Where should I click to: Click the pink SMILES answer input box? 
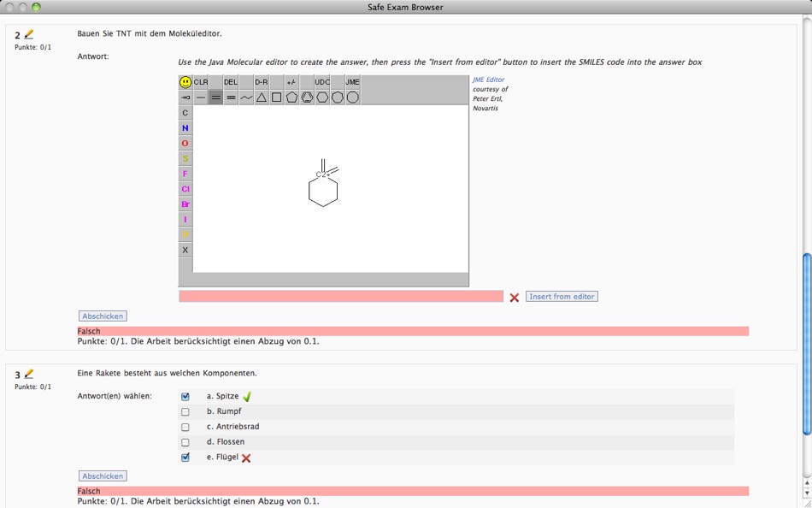pyautogui.click(x=340, y=297)
